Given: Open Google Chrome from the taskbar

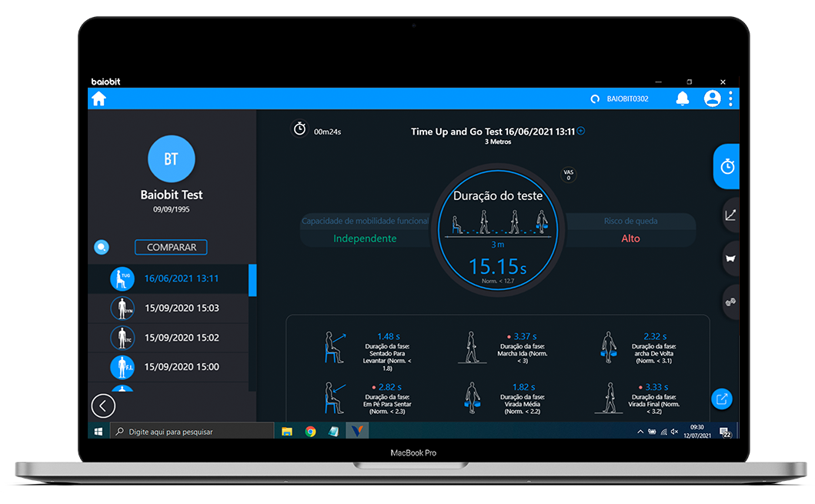Looking at the screenshot, I should (x=310, y=431).
